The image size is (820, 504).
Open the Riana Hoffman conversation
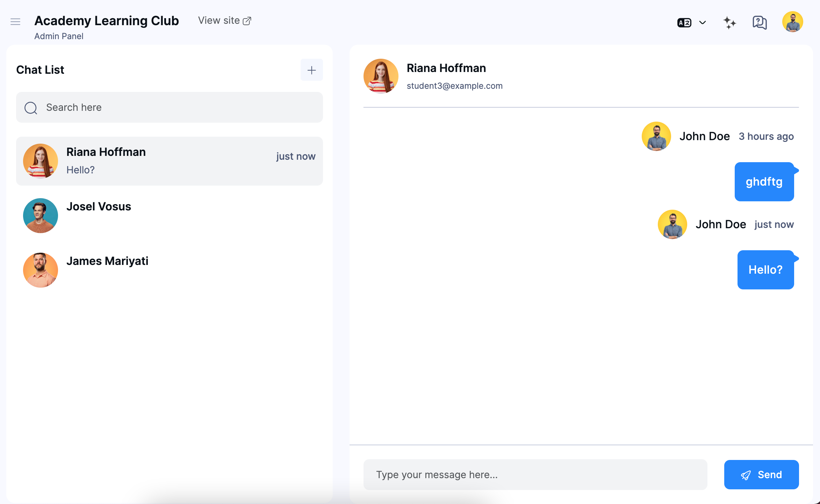coord(169,161)
